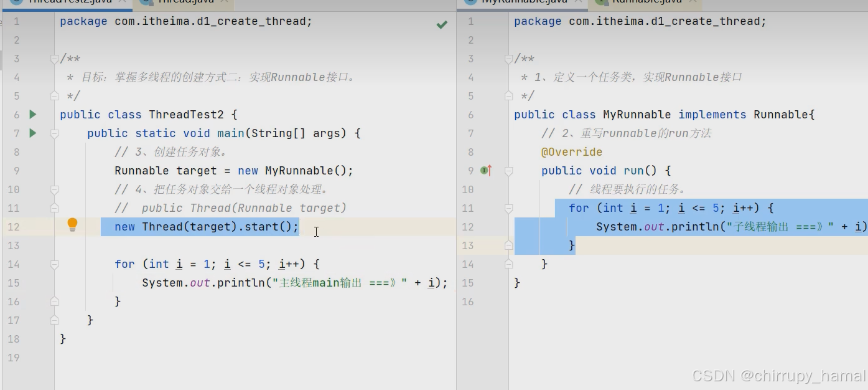Click line number 19 in ThreadTest2 gutter
Screen dimensions: 868x390
(14, 358)
